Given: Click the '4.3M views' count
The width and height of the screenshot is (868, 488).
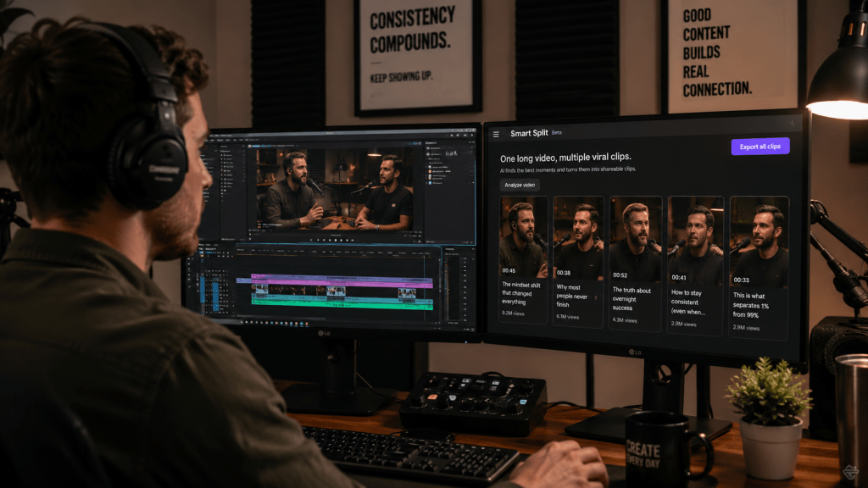Looking at the screenshot, I should (x=625, y=320).
